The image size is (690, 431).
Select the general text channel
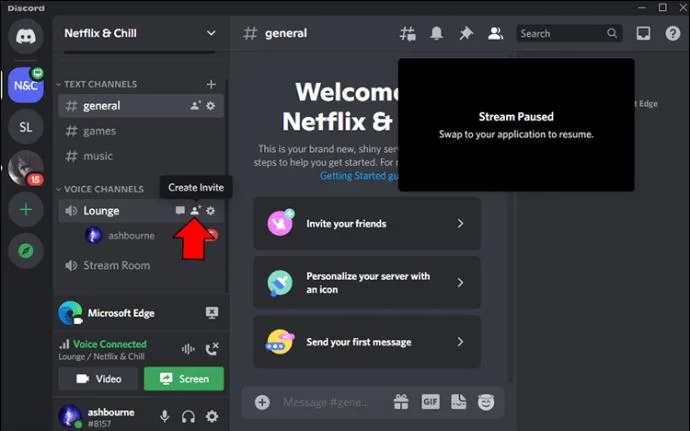141,106
